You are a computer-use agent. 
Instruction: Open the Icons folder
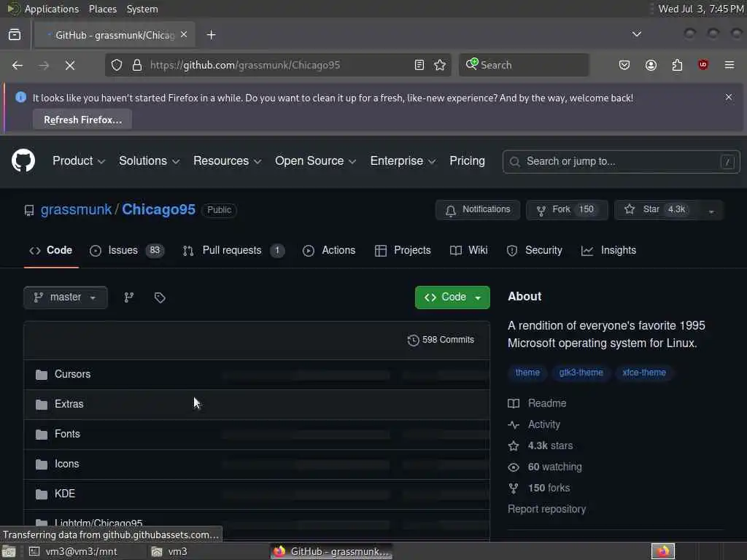tap(66, 464)
